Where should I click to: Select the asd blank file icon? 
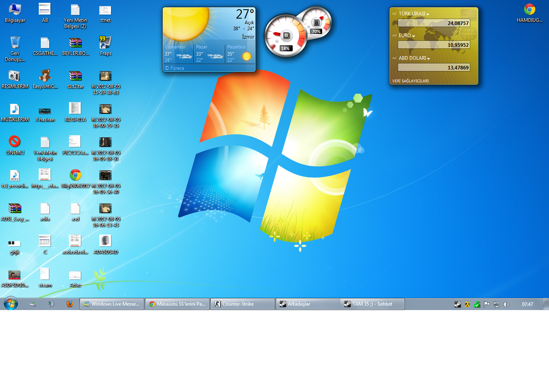(x=75, y=212)
